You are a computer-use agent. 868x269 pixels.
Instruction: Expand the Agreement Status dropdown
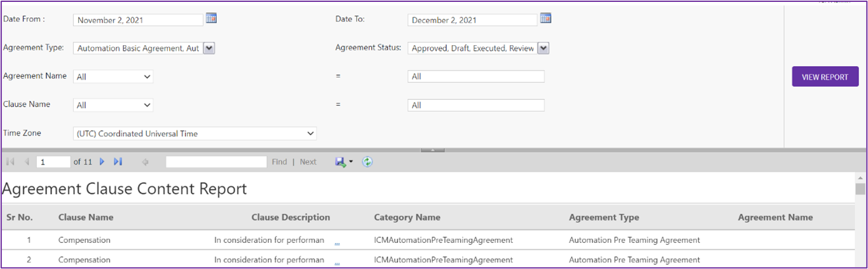point(543,48)
